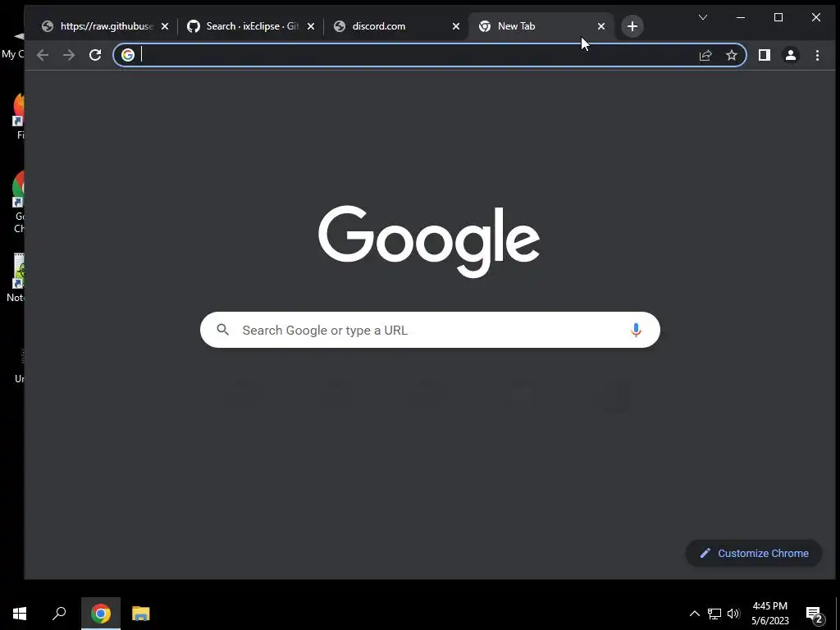The height and width of the screenshot is (630, 840).
Task: Maximize the Chrome window
Action: (778, 18)
